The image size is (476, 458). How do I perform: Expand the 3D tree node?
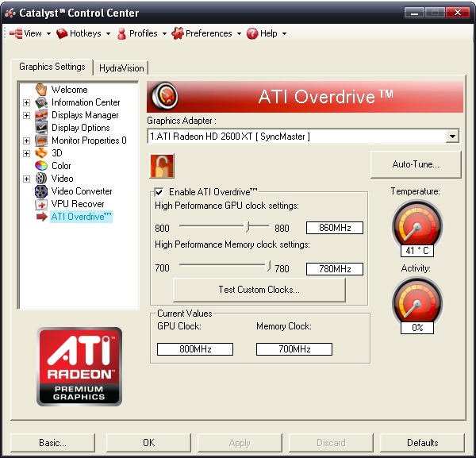coord(26,153)
